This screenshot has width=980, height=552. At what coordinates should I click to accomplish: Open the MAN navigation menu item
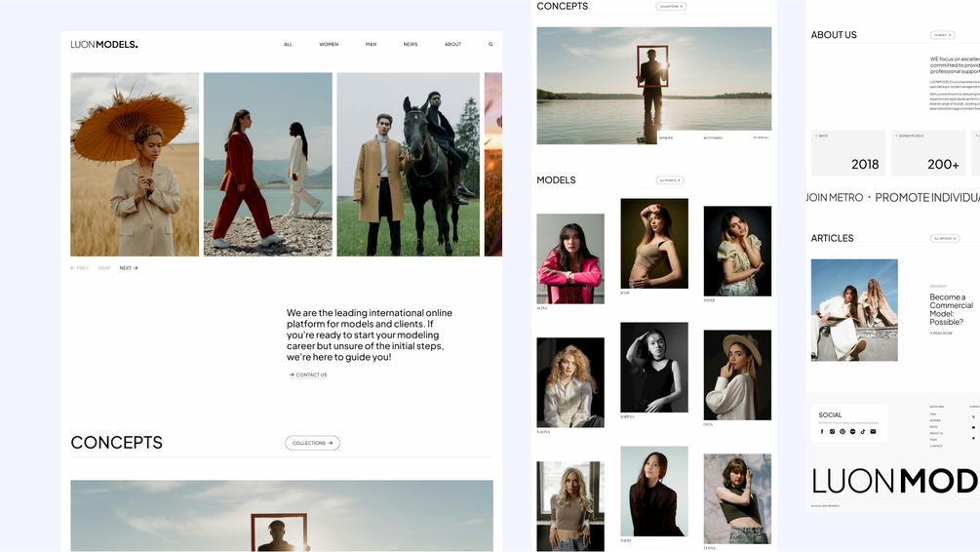click(372, 45)
